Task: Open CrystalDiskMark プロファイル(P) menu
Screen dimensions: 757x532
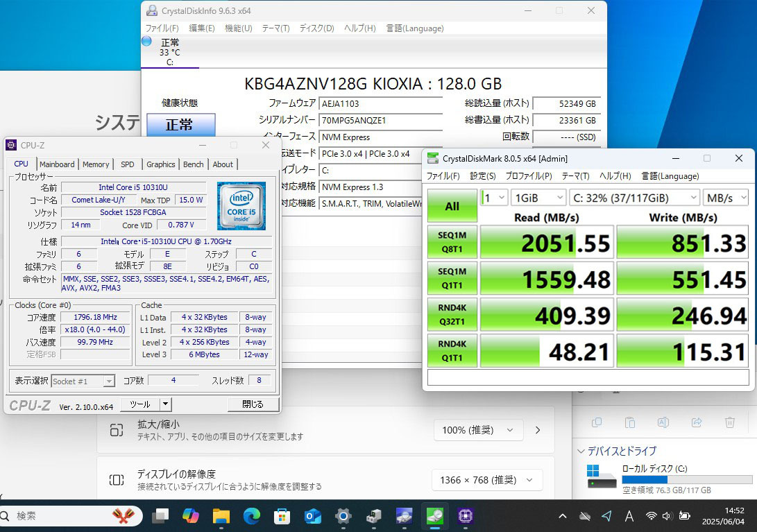Action: click(529, 175)
